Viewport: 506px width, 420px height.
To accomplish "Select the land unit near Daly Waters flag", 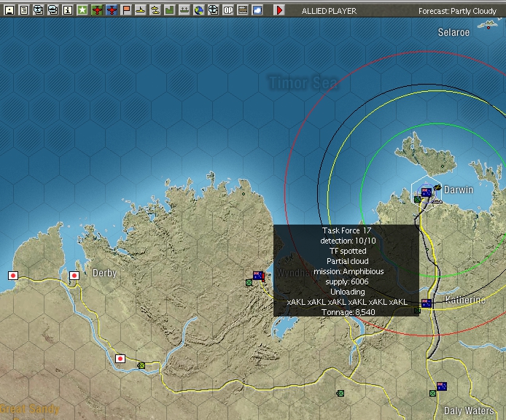I will coord(433,393).
